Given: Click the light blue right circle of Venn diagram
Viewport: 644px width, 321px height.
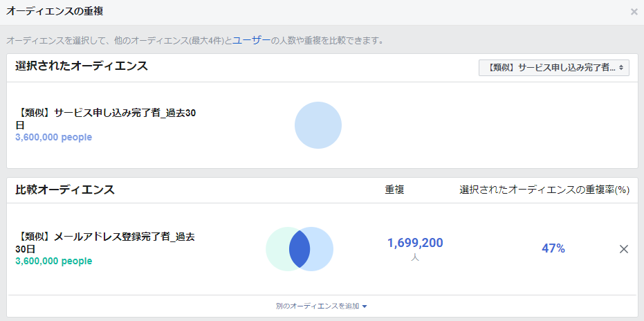Looking at the screenshot, I should point(322,248).
